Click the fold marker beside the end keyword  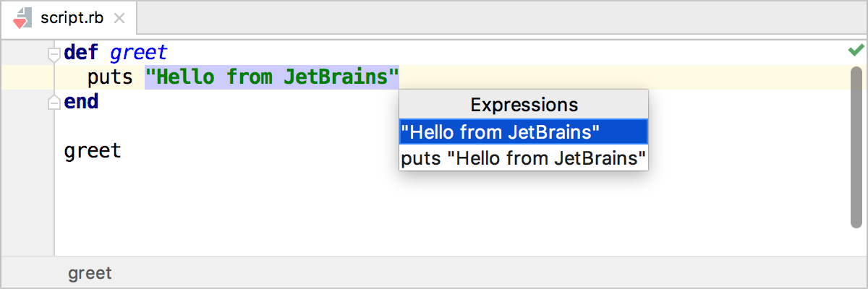point(54,103)
